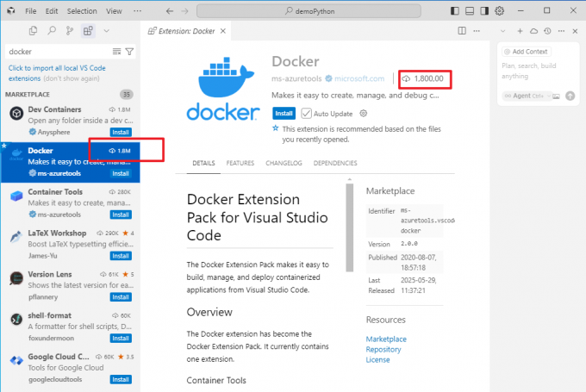Screen dimensions: 586x392
Task: Click the demoPython command center search box
Action: coord(309,11)
